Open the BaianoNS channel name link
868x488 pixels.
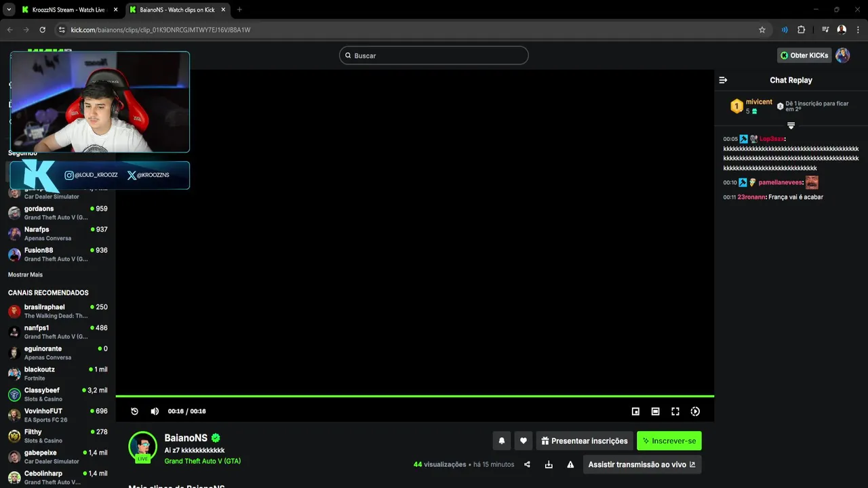pyautogui.click(x=186, y=438)
